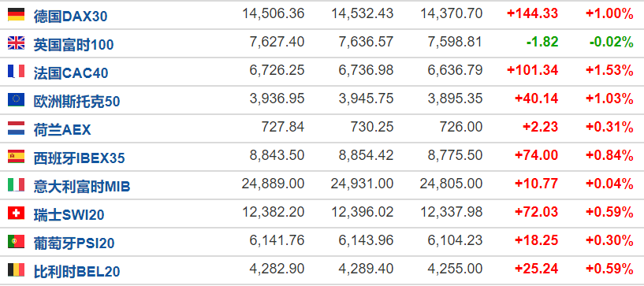Open the 法国CAC40 index link

click(71, 73)
